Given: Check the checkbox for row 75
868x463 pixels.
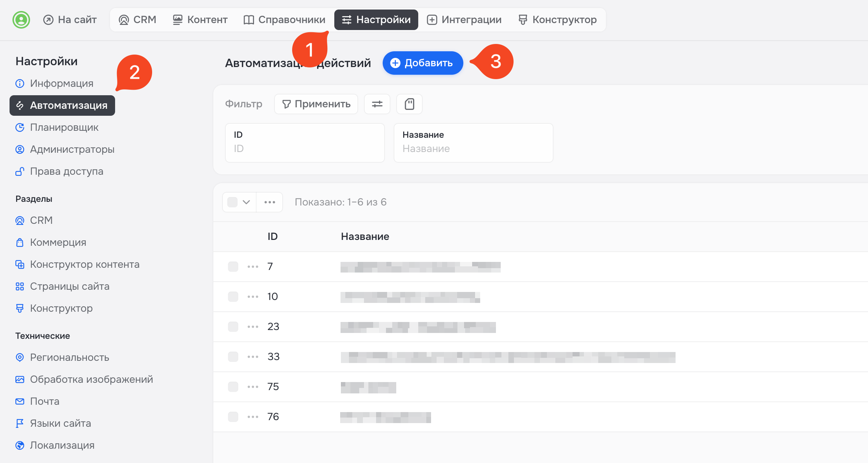Looking at the screenshot, I should click(x=233, y=387).
